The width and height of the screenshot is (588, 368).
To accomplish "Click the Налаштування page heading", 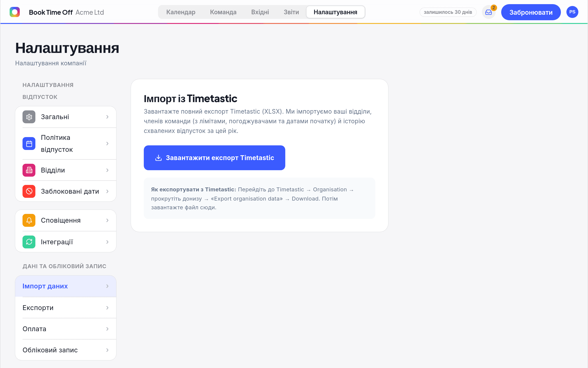I will [x=67, y=48].
